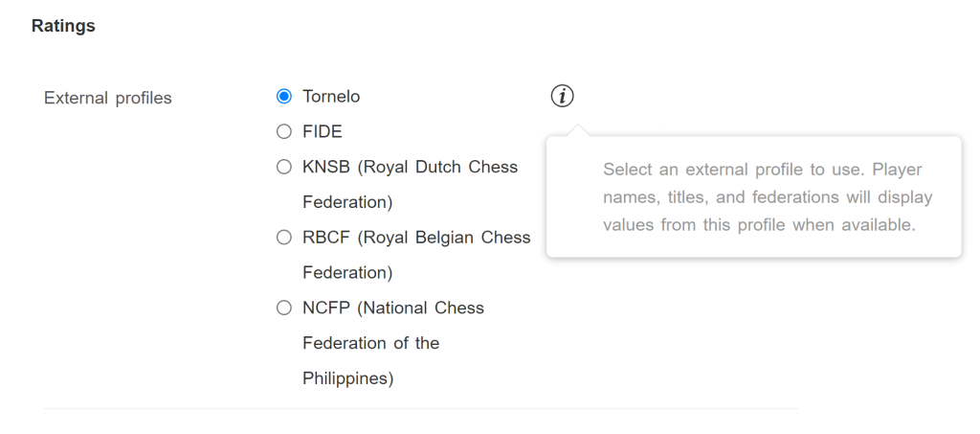Pick the RBCF Royal Belgian Chess radio
The image size is (980, 434).
point(283,238)
